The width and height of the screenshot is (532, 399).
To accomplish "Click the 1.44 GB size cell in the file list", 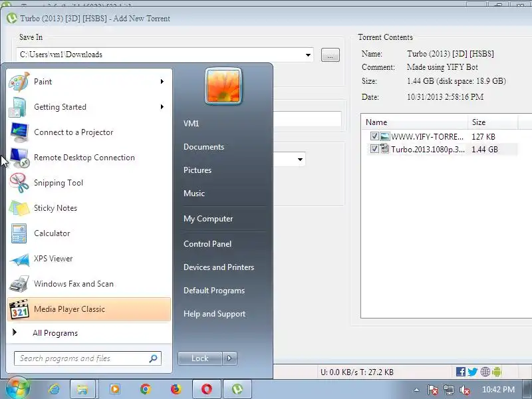I will click(485, 149).
